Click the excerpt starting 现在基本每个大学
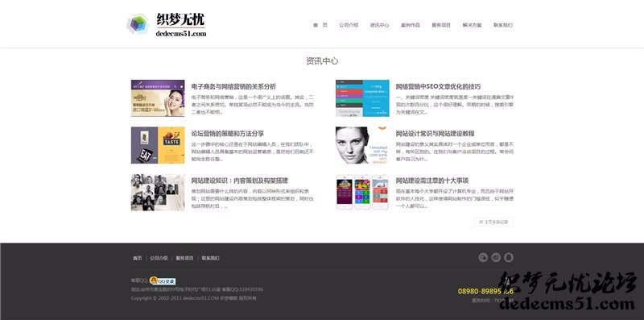Viewport: 644px width, 320px height. [x=455, y=198]
